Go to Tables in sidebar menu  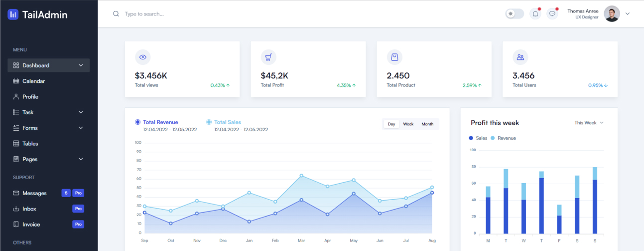pos(30,144)
